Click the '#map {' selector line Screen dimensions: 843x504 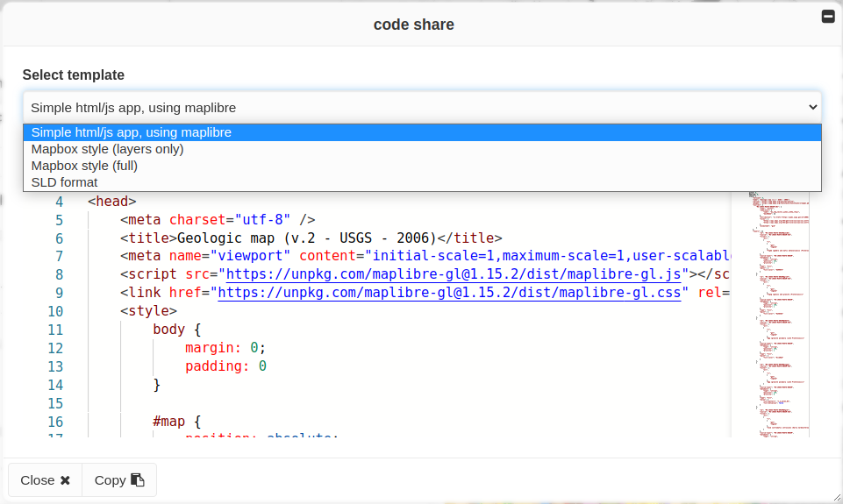click(x=177, y=422)
